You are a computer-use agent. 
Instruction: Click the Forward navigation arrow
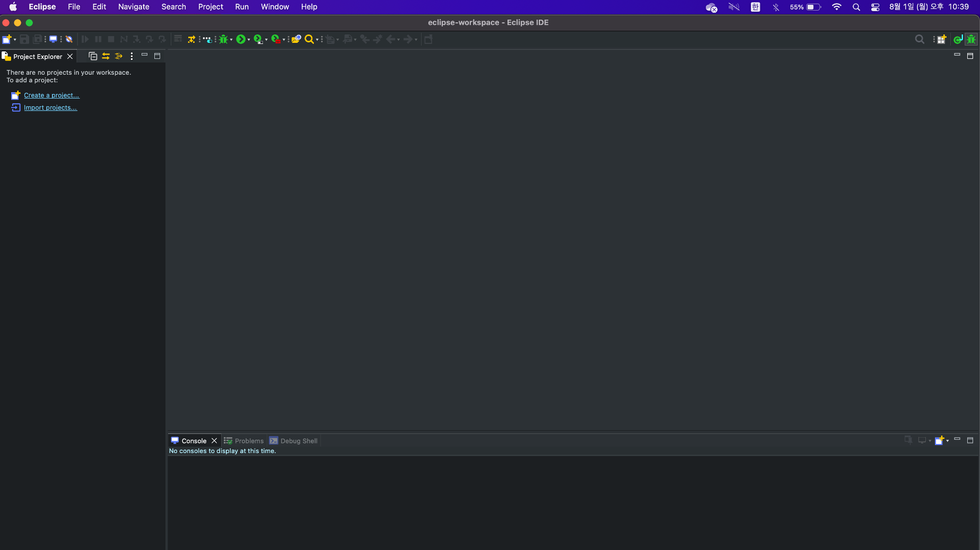[x=408, y=39]
